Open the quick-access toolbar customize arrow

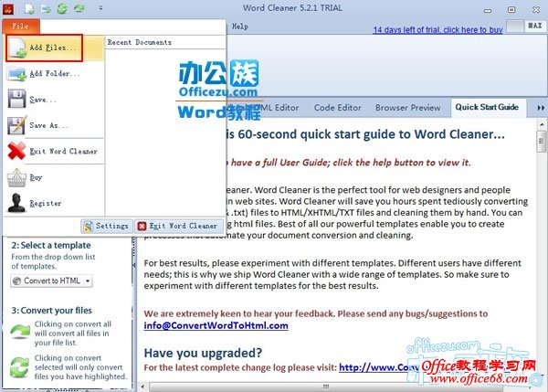point(100,7)
